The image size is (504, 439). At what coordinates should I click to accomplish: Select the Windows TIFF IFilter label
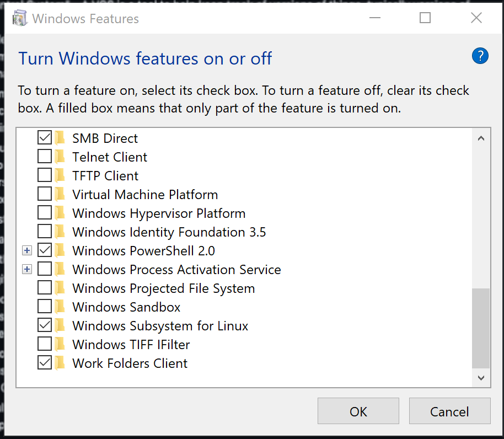131,345
